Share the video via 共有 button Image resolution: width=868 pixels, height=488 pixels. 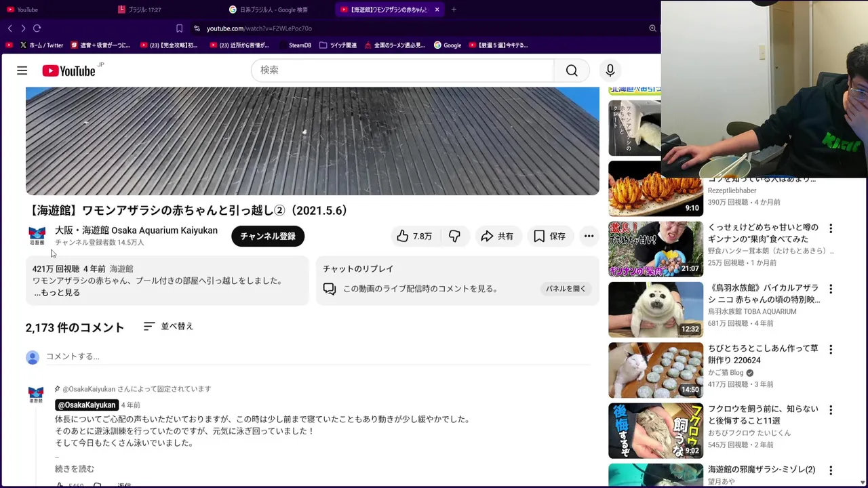point(497,236)
